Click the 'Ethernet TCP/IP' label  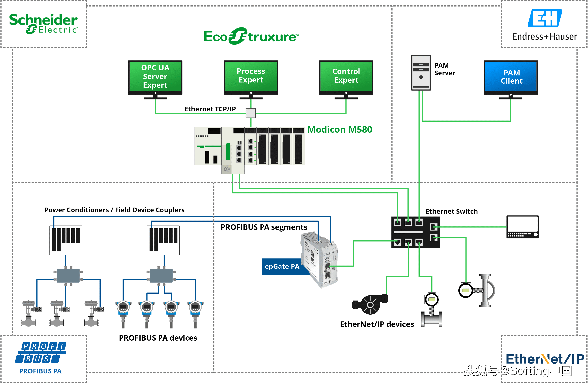210,109
